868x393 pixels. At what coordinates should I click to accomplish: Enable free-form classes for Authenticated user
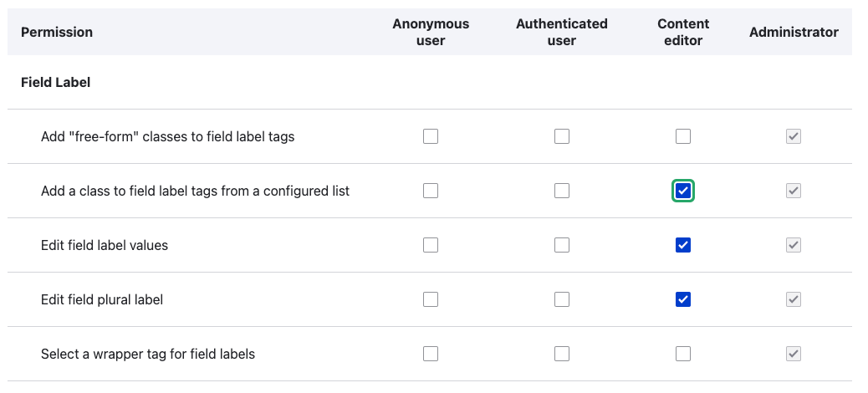[561, 136]
